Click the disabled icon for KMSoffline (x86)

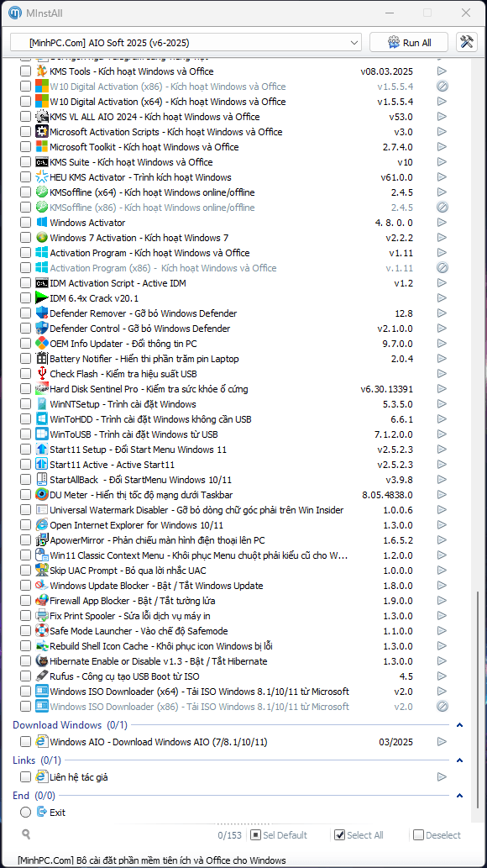click(442, 208)
